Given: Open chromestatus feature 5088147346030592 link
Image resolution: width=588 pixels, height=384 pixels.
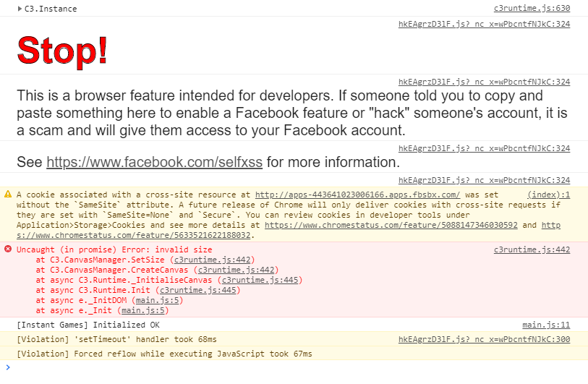Looking at the screenshot, I should [391, 225].
